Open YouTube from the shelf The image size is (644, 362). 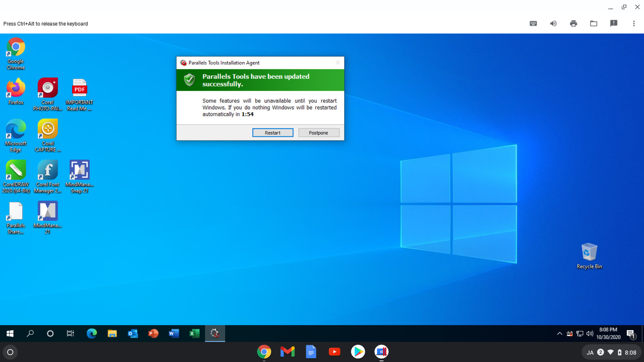click(334, 352)
